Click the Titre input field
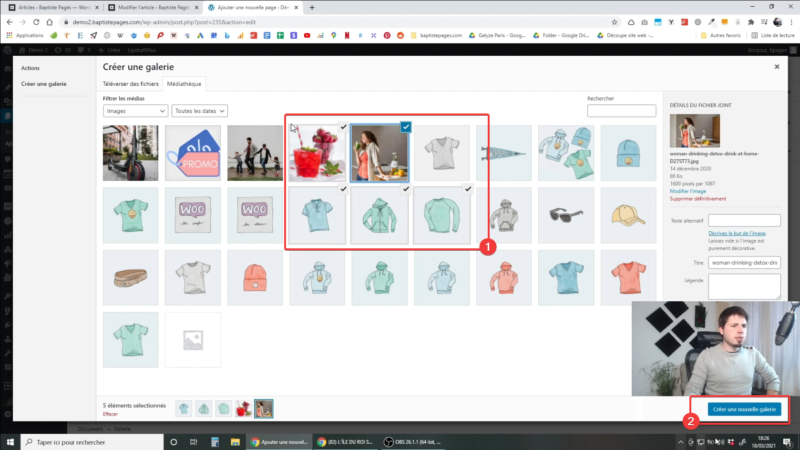The width and height of the screenshot is (800, 450). point(744,263)
